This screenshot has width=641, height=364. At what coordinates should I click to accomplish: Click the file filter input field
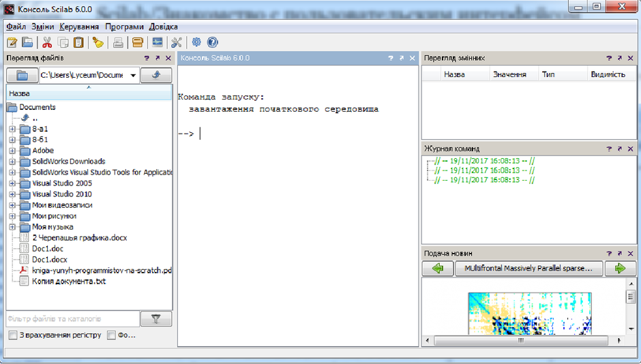pos(73,318)
